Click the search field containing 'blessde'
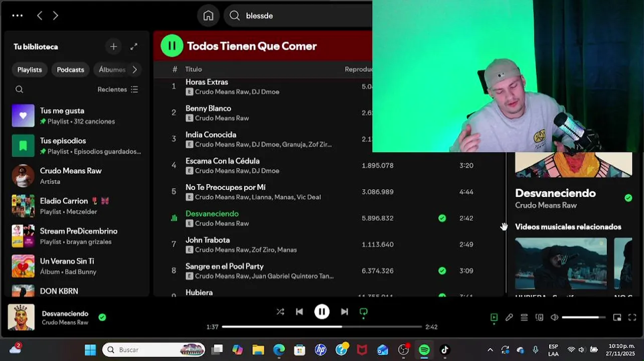Image resolution: width=644 pixels, height=361 pixels. pyautogui.click(x=299, y=16)
